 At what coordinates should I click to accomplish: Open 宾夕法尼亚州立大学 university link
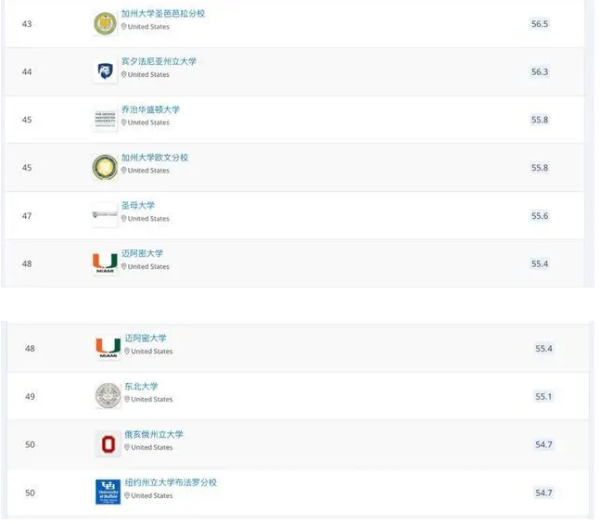[x=159, y=62]
